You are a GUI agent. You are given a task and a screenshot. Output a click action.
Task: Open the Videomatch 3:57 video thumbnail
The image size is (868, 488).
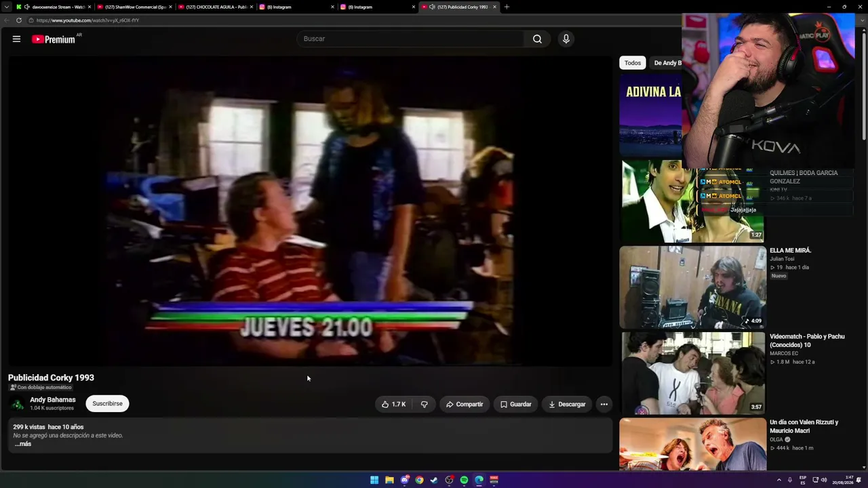pyautogui.click(x=692, y=373)
